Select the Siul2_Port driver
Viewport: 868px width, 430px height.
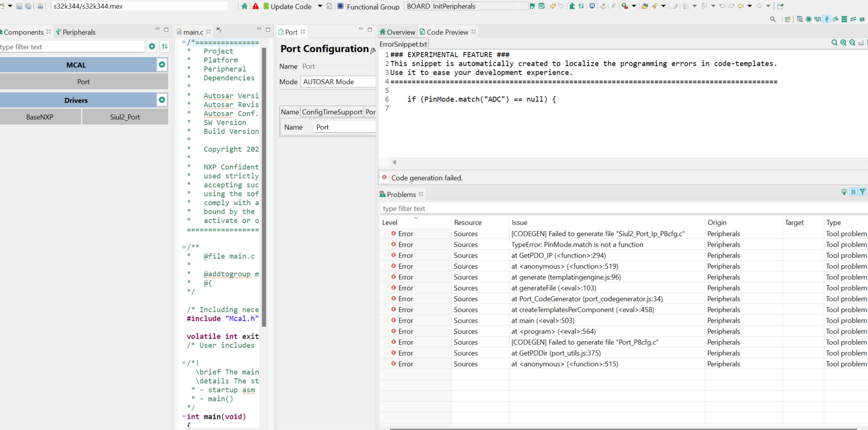(125, 117)
